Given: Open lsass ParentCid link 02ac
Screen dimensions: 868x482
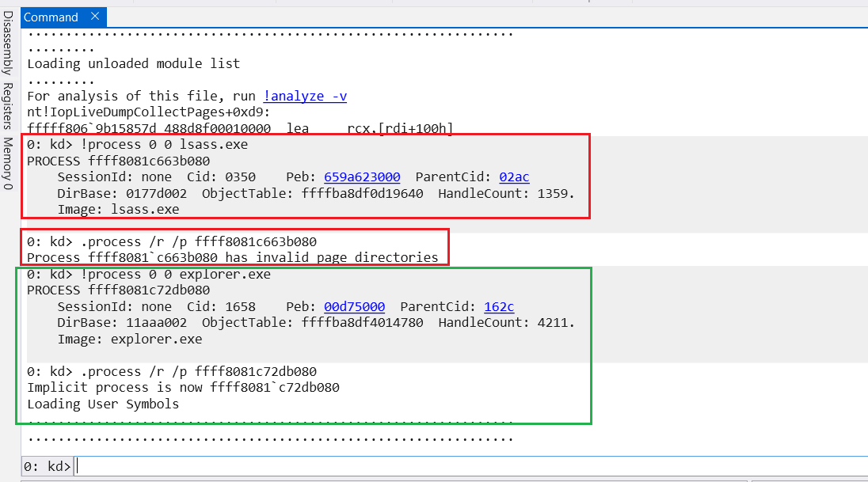Looking at the screenshot, I should [x=514, y=177].
